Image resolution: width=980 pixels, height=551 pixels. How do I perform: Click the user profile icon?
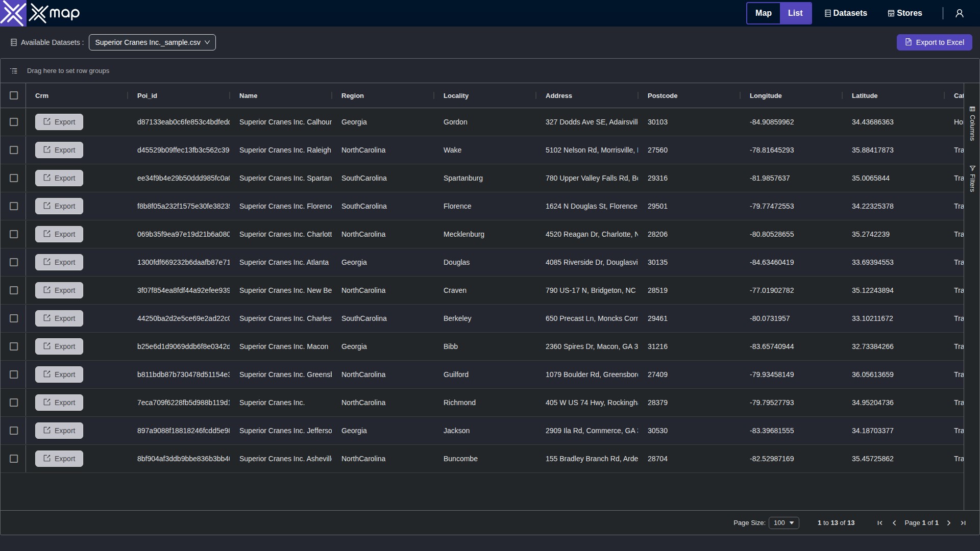click(960, 13)
